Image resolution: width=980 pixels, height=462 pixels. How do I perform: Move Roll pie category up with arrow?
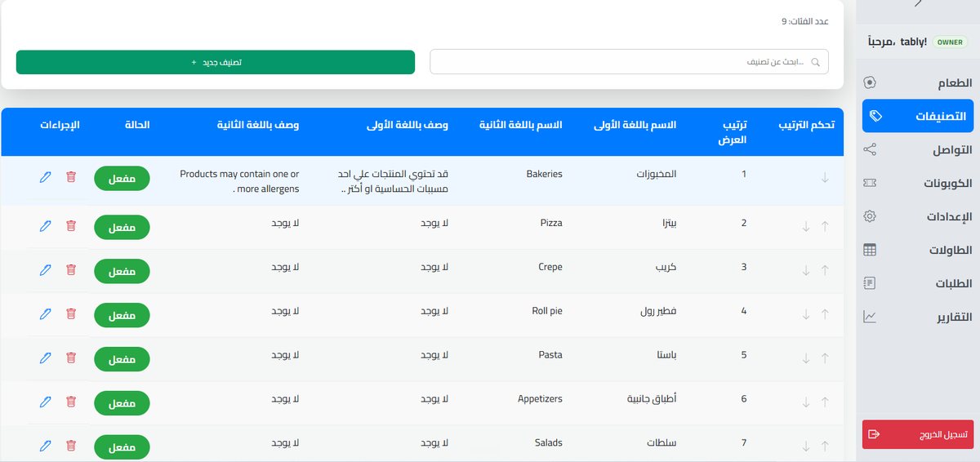pos(825,315)
